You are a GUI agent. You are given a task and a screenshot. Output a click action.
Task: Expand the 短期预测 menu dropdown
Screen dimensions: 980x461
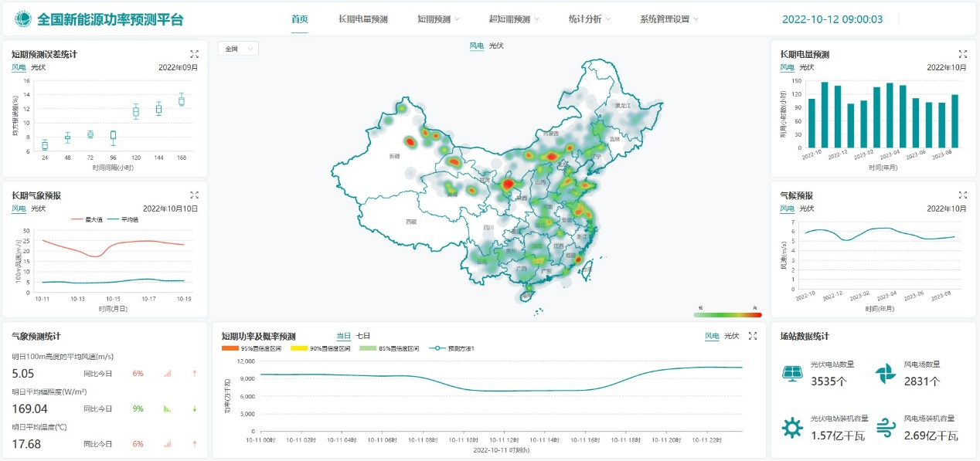click(x=438, y=19)
